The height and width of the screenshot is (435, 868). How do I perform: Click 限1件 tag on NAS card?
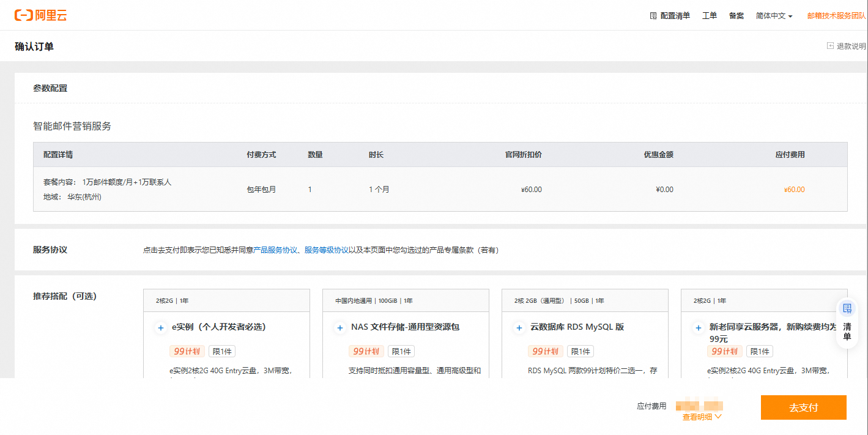click(401, 351)
